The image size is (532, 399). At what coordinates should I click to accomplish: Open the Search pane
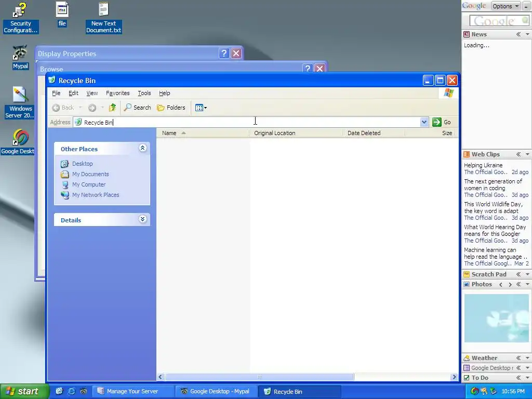[x=137, y=108]
